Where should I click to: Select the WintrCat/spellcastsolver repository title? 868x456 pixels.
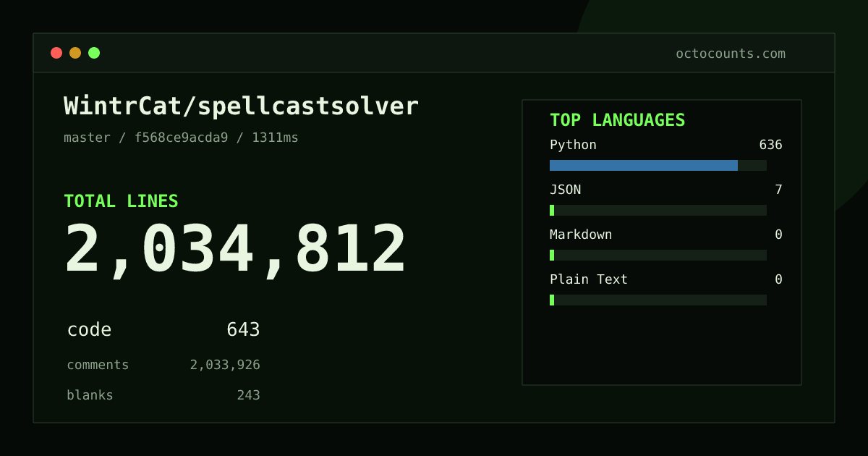[241, 106]
